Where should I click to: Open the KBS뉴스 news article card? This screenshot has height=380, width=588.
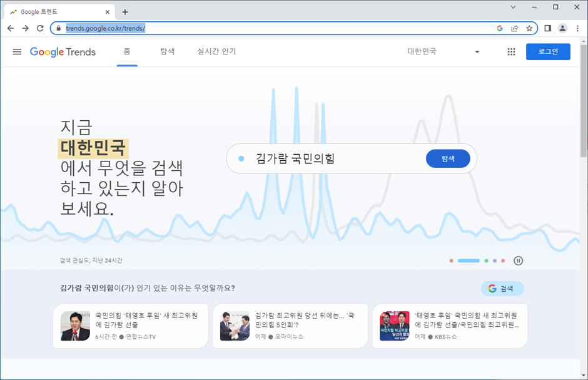click(x=450, y=326)
